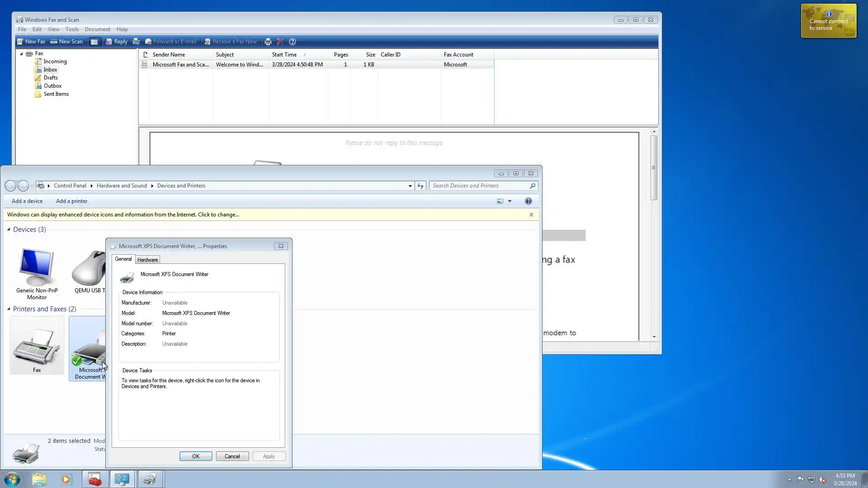This screenshot has width=868, height=488.
Task: Click the red X delete icon
Action: pyautogui.click(x=280, y=42)
